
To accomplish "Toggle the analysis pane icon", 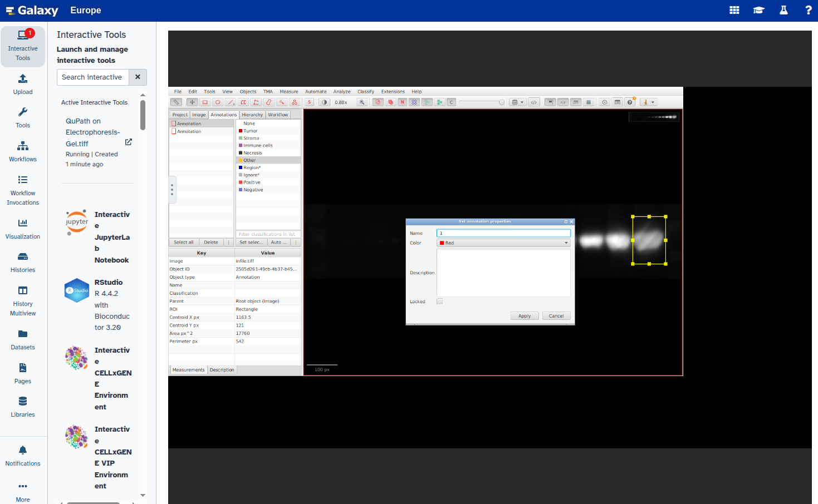I will pos(176,102).
